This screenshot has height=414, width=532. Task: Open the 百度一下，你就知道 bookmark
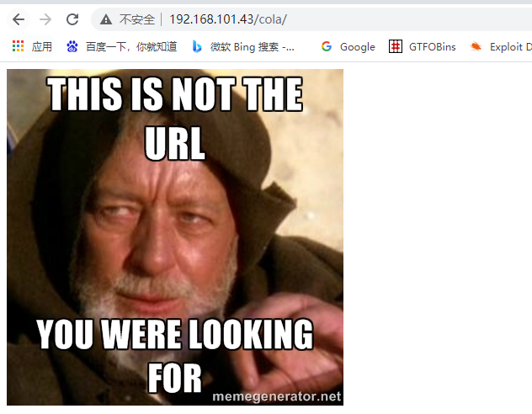click(x=131, y=46)
